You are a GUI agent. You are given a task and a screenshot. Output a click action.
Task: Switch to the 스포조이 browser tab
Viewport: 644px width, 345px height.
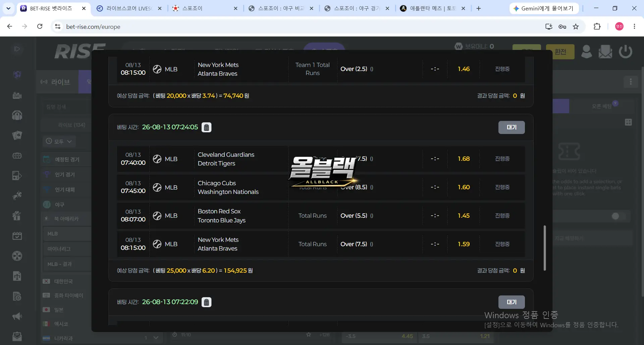[x=205, y=8]
